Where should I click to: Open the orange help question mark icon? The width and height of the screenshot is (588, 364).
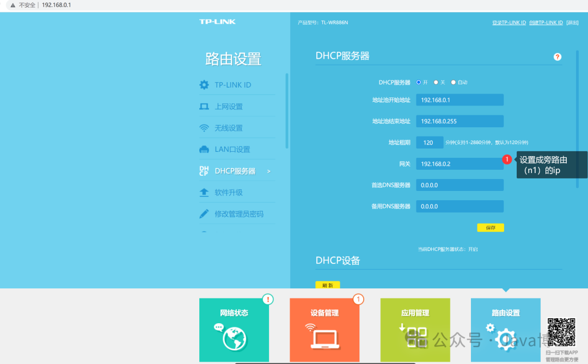click(x=557, y=57)
